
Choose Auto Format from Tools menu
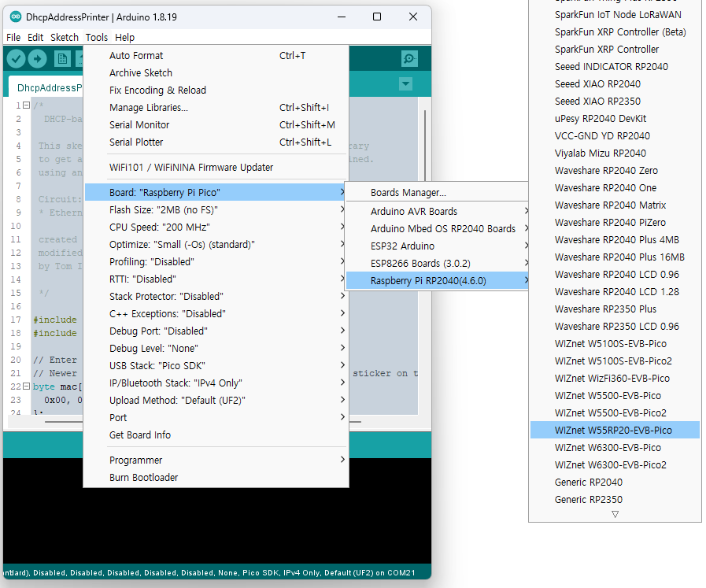coord(216,56)
